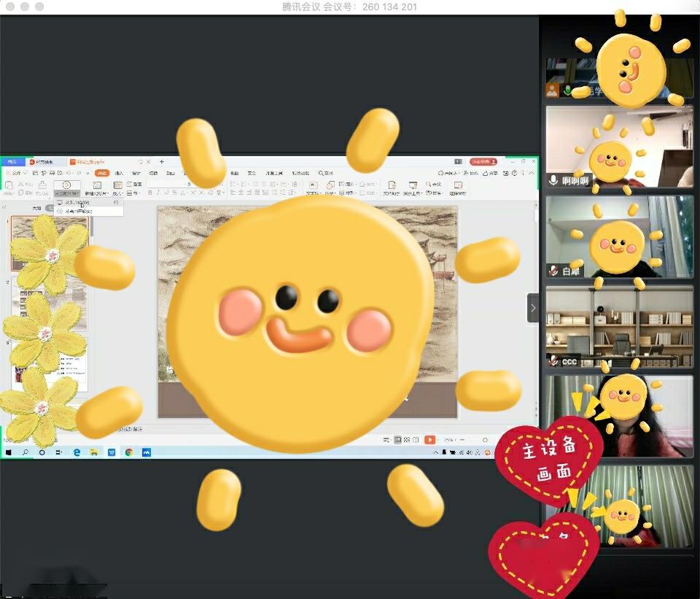Open the blue Tencent Meeting taskbar icon
Viewport: 700px width, 599px height.
pos(147,452)
